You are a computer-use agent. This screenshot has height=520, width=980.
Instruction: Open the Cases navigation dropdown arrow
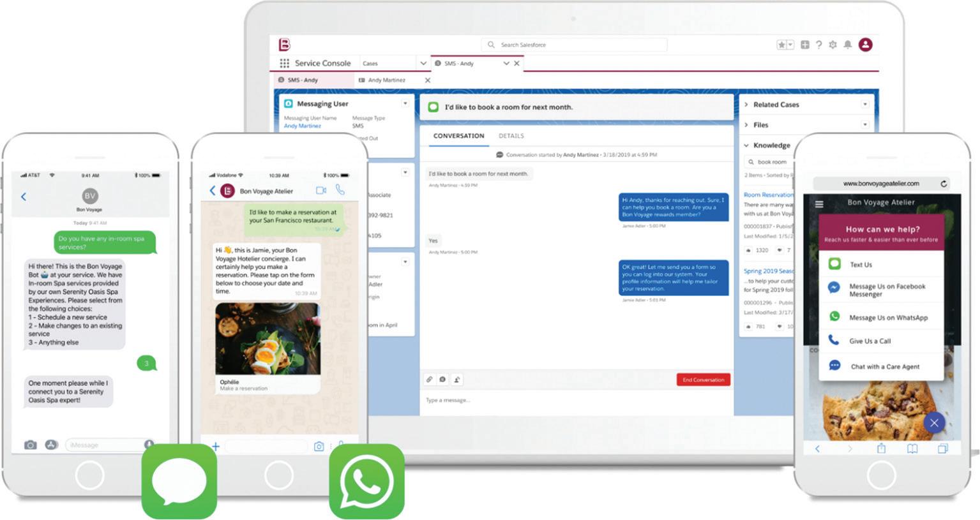[423, 63]
